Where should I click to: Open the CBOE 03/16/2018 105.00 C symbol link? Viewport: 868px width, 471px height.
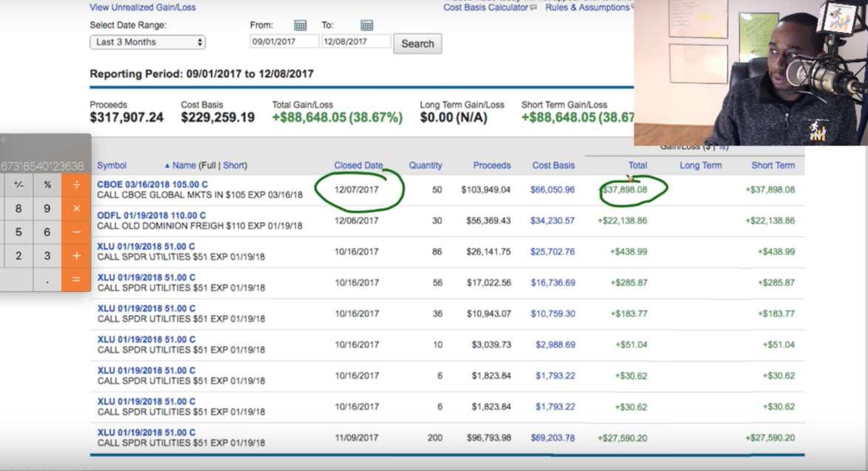[x=153, y=185]
